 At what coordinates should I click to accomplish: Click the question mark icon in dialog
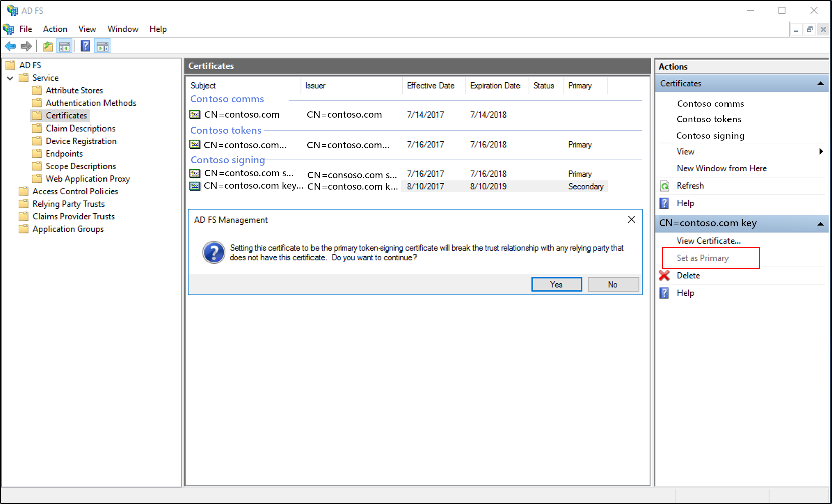[214, 253]
